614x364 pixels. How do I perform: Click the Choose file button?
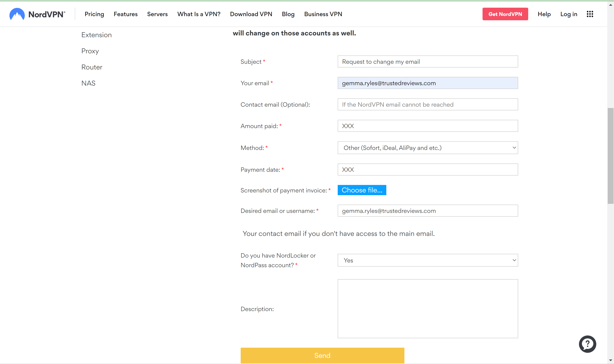pyautogui.click(x=362, y=190)
